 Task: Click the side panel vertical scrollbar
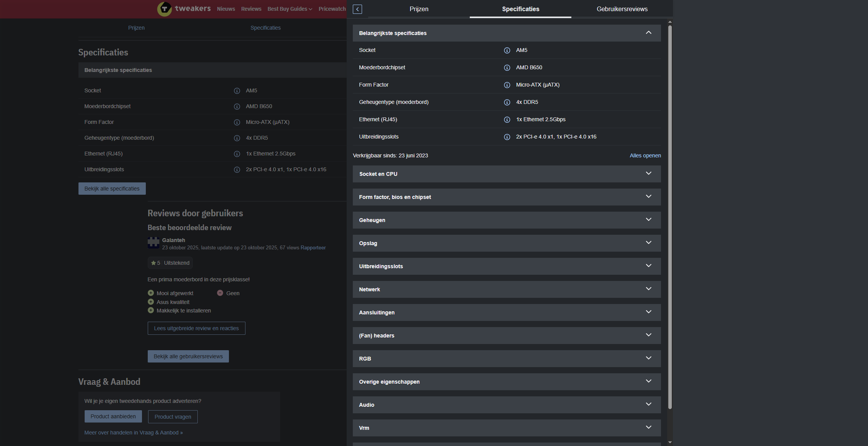[x=670, y=215]
